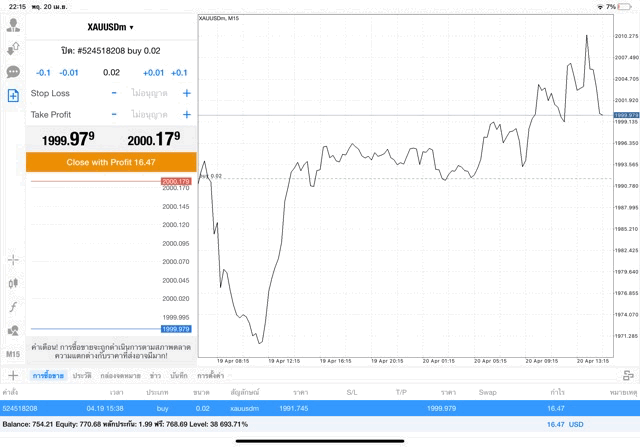Click the 16.47 USD total profit
The height and width of the screenshot is (447, 640).
(x=565, y=425)
